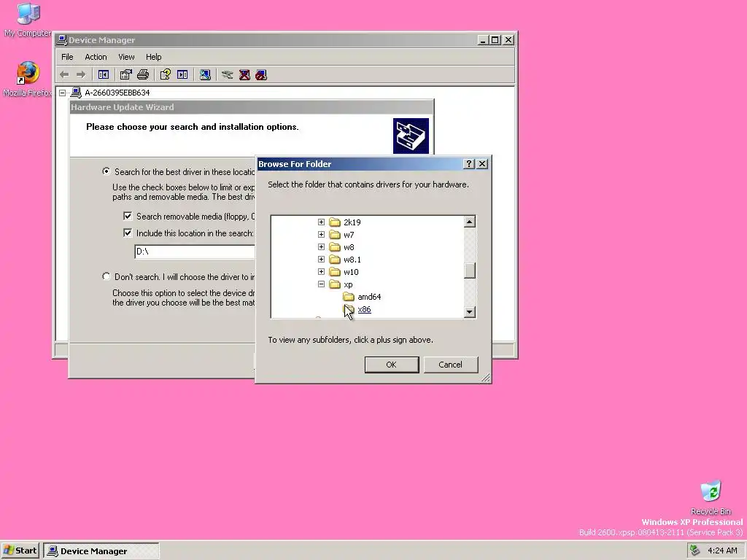Viewport: 747px width, 560px height.
Task: Click the Forward arrow in Device Manager toolbar
Action: [x=81, y=75]
